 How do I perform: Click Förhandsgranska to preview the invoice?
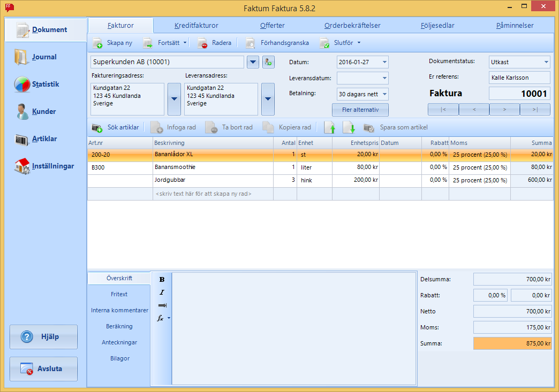click(x=277, y=43)
